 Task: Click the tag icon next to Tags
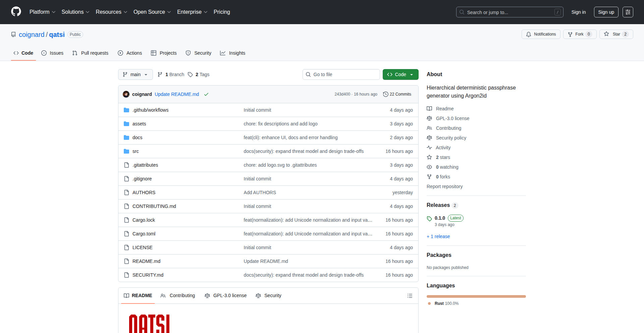click(190, 74)
